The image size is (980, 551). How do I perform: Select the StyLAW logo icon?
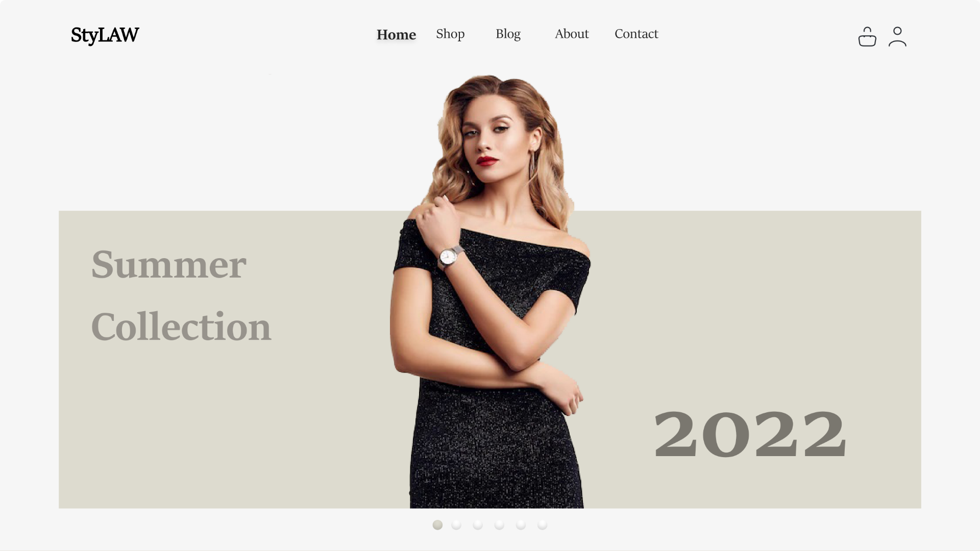104,34
